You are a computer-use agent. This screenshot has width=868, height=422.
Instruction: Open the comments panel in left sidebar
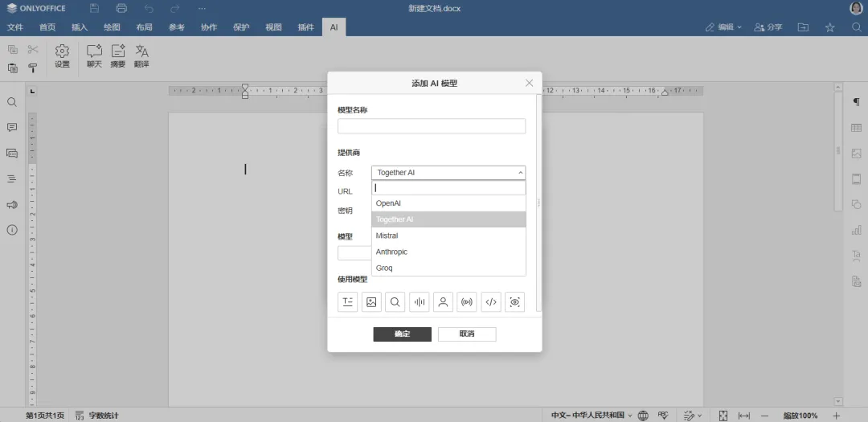pyautogui.click(x=11, y=127)
